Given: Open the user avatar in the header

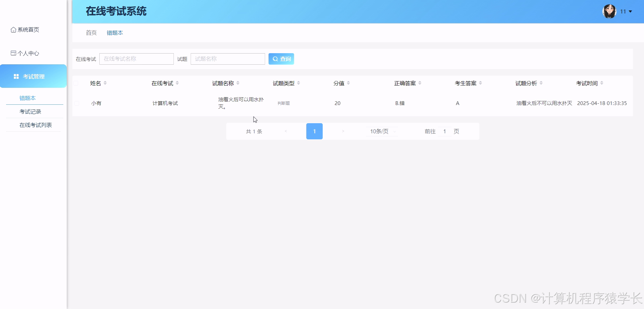Looking at the screenshot, I should pyautogui.click(x=609, y=11).
